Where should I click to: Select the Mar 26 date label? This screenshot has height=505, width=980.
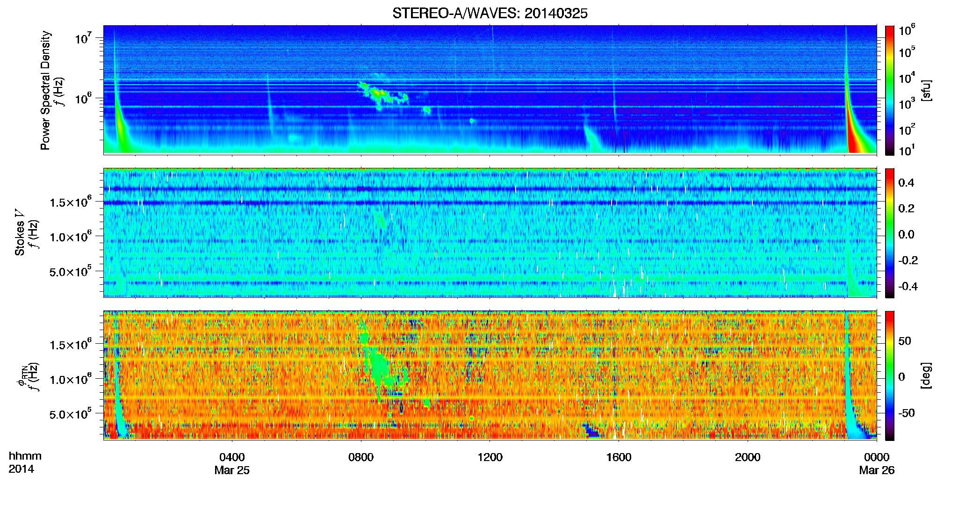[x=876, y=470]
